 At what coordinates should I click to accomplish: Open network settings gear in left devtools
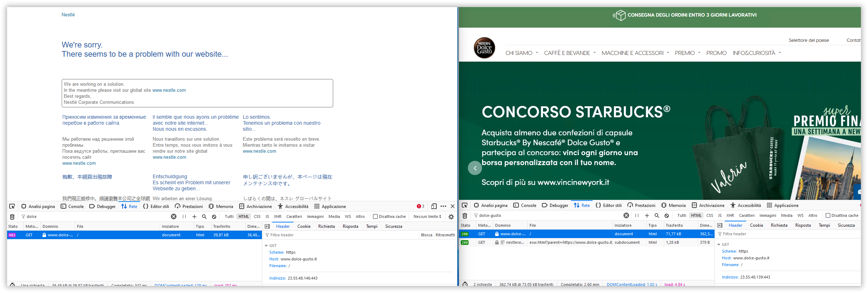click(451, 216)
